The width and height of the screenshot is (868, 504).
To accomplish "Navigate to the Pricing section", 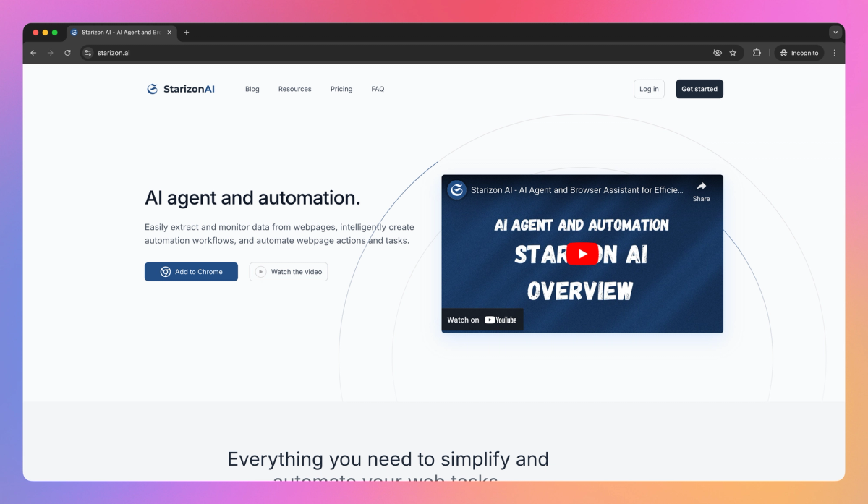I will pos(341,89).
